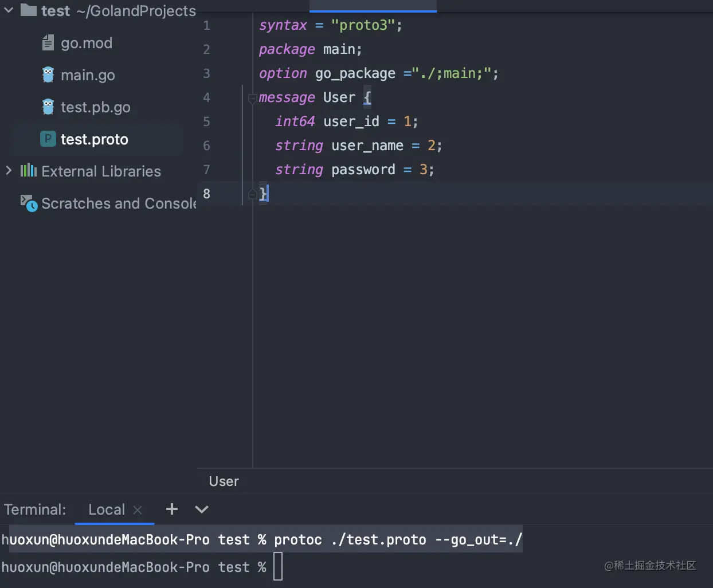Click the terminal prompt cursor
The width and height of the screenshot is (713, 588).
pos(278,567)
